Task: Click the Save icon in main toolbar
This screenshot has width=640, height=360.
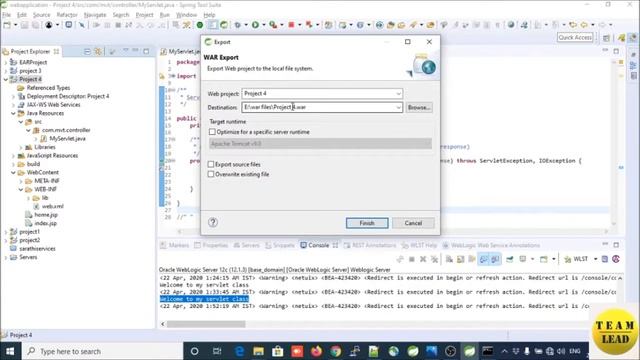Action: pyautogui.click(x=24, y=25)
